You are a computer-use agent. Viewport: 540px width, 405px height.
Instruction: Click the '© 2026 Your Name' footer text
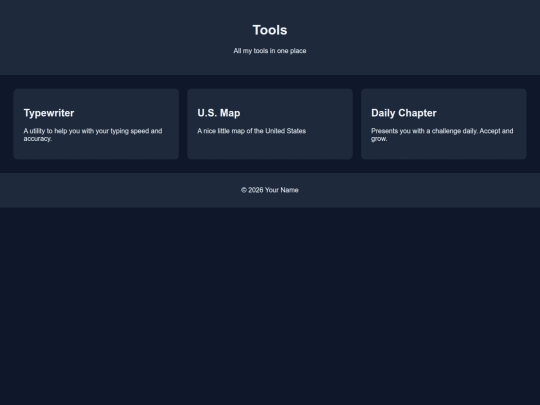270,190
